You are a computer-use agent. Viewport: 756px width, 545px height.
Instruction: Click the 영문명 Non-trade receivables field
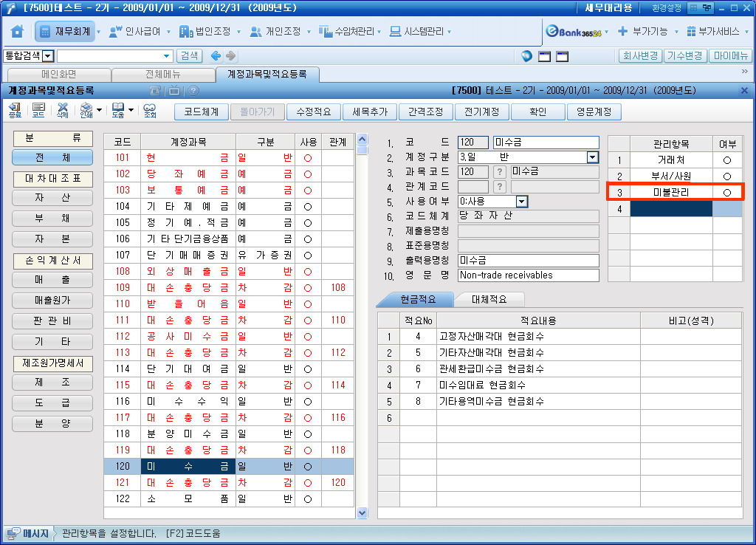[x=528, y=275]
